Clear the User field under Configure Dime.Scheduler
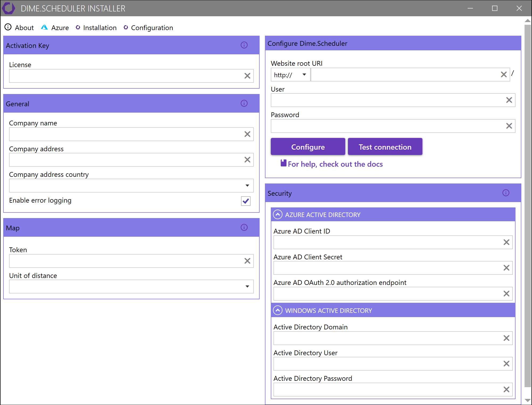The image size is (532, 405). (x=509, y=100)
